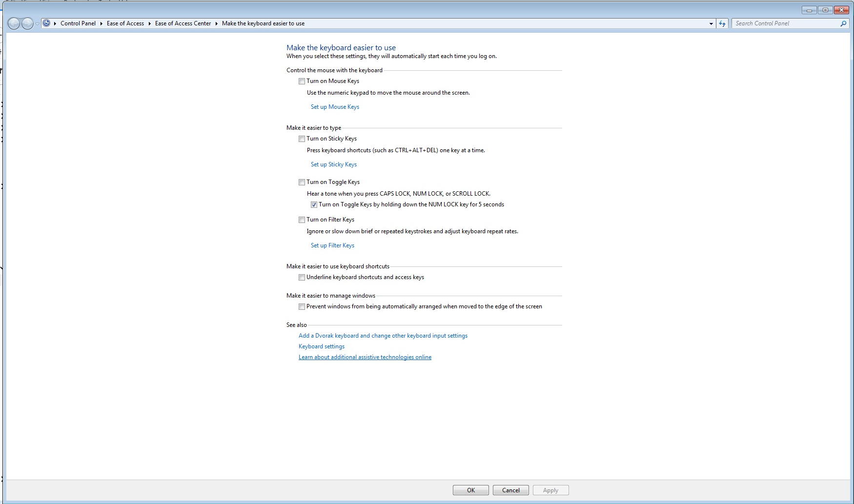Restore down the Control Panel window

[825, 10]
